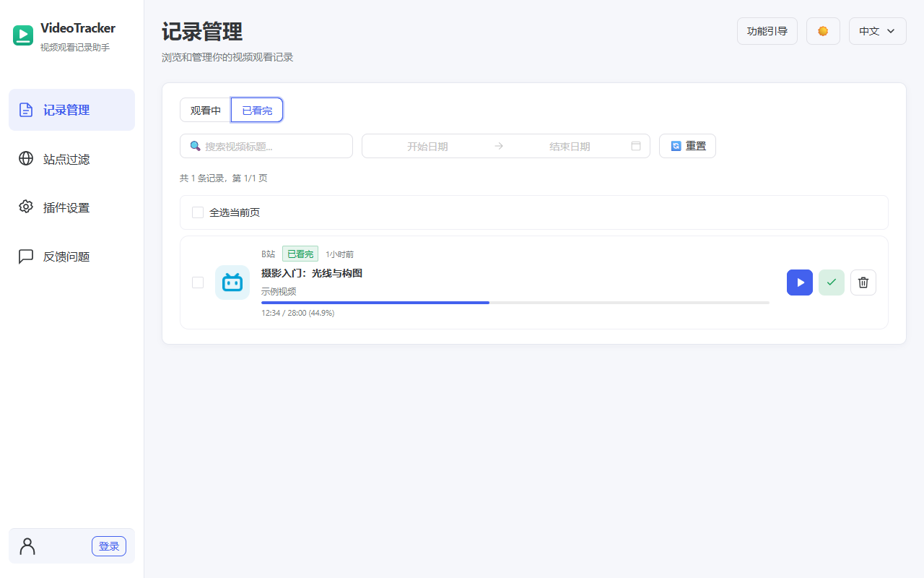
Task: Go to 插件设置 in the sidebar
Action: [x=71, y=207]
